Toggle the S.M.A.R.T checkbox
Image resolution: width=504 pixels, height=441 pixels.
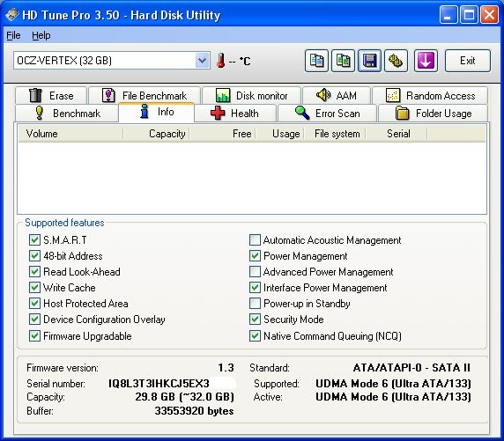tap(34, 240)
